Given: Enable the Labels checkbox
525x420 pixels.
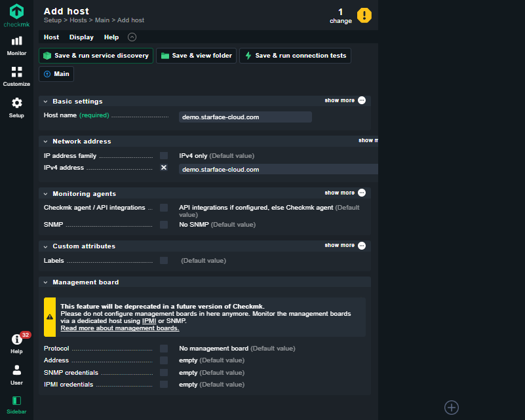Looking at the screenshot, I should click(164, 260).
